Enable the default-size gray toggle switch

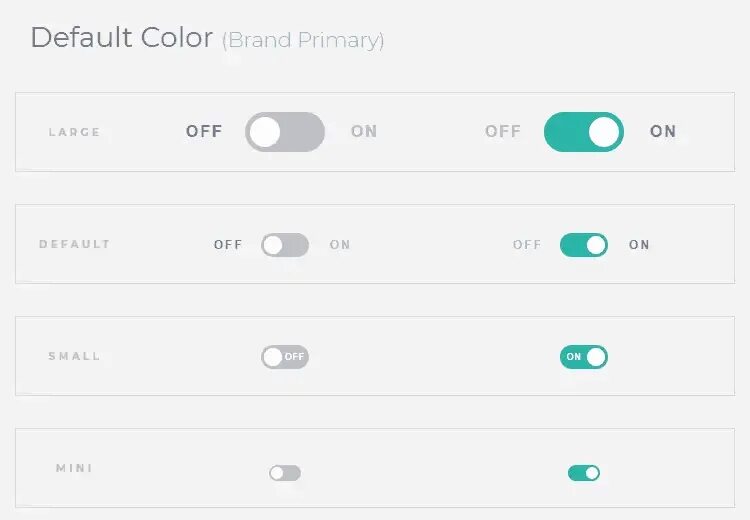(285, 245)
